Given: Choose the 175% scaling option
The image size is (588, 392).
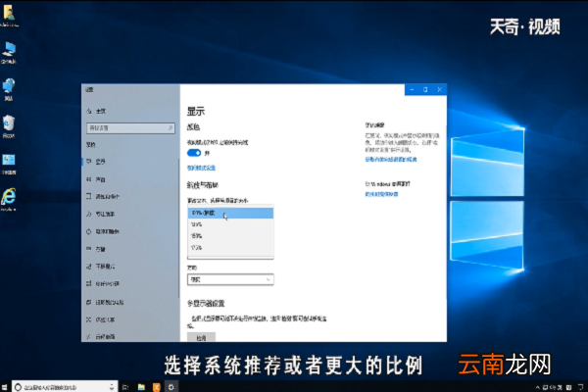Looking at the screenshot, I should pos(230,248).
